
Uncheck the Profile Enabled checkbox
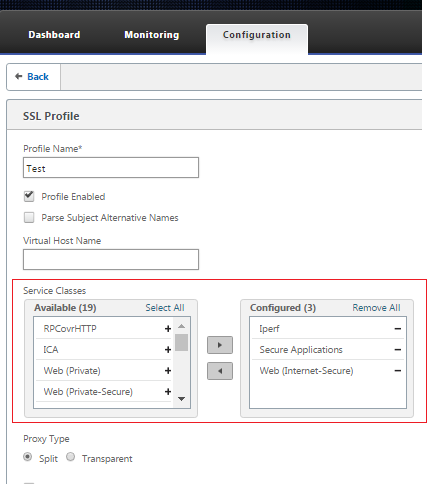pos(29,196)
